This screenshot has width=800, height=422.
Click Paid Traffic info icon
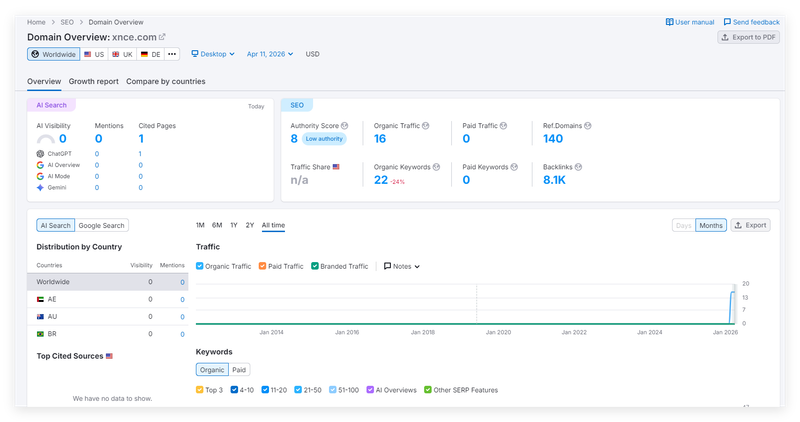503,126
